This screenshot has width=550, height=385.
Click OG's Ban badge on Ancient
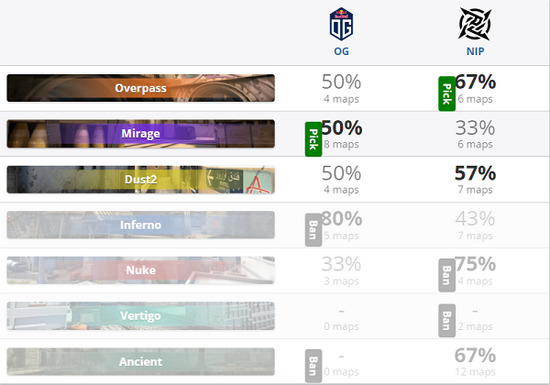313,366
